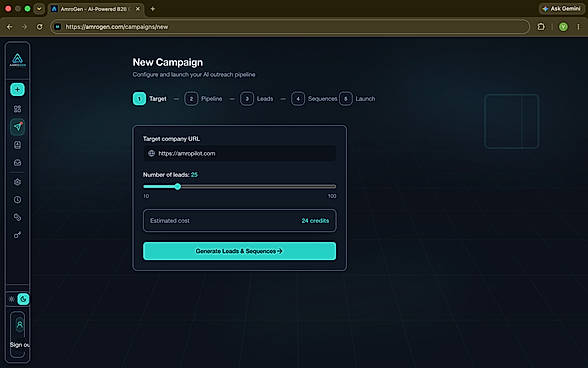Click the browser forward arrow

[24, 27]
